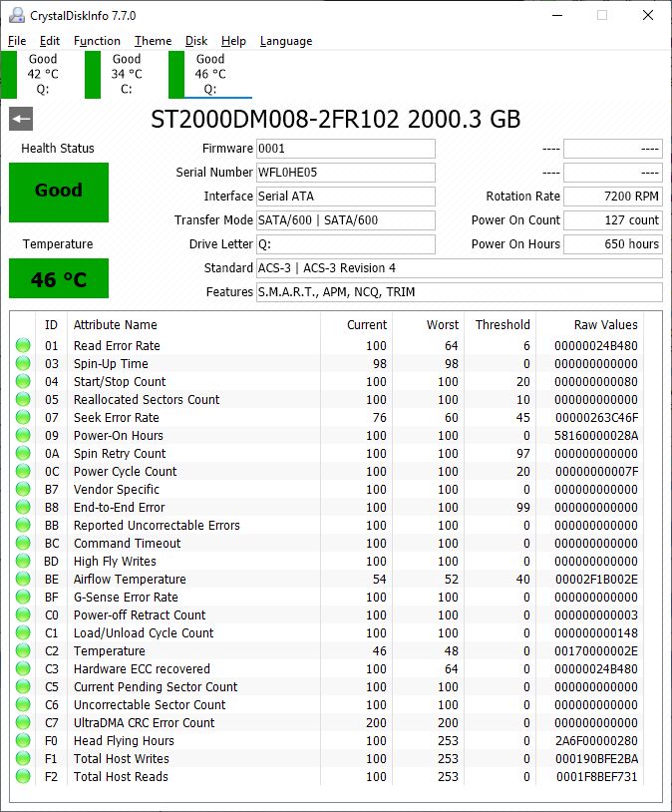672x812 pixels.
Task: Click status orb for Current Pending Sector Count
Action: click(x=23, y=686)
